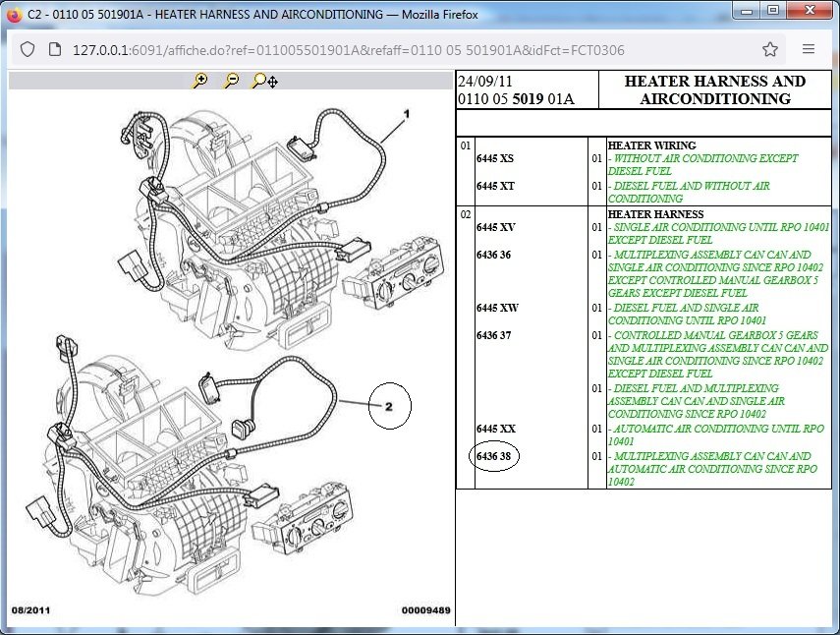The width and height of the screenshot is (840, 635).
Task: Select part number 6445 XW
Action: [x=497, y=308]
